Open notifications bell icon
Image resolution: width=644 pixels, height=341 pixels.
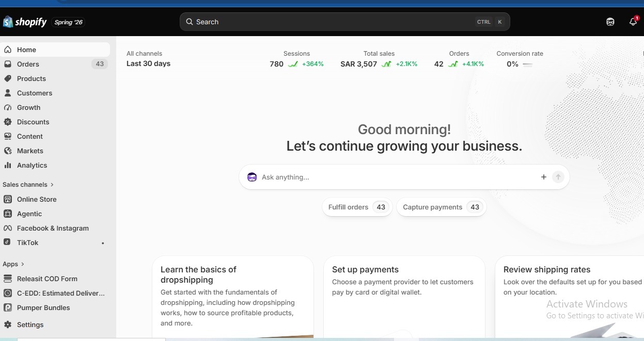coord(633,22)
